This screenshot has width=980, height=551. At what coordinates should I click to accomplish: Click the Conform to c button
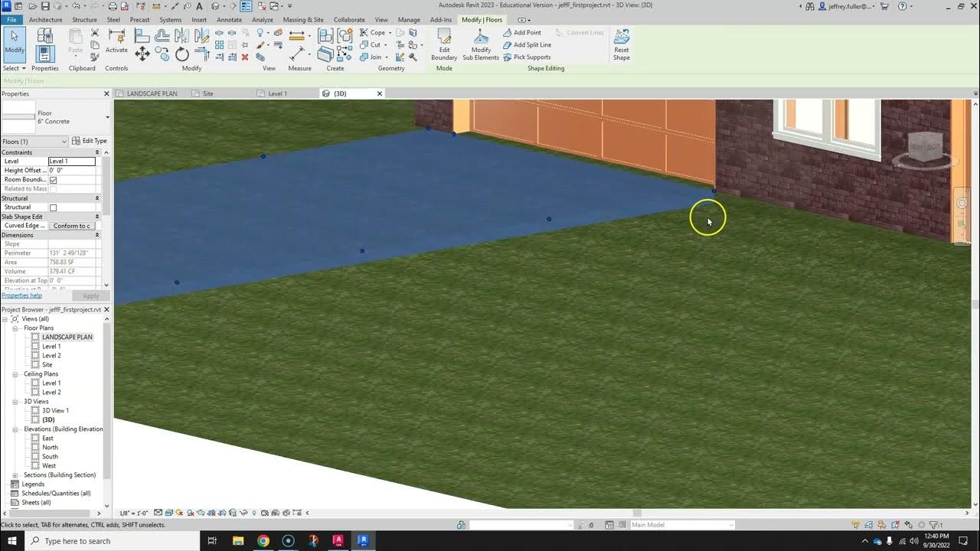pyautogui.click(x=72, y=226)
